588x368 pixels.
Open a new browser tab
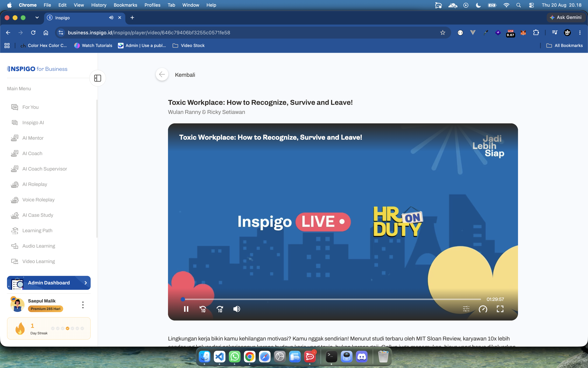[x=132, y=18]
